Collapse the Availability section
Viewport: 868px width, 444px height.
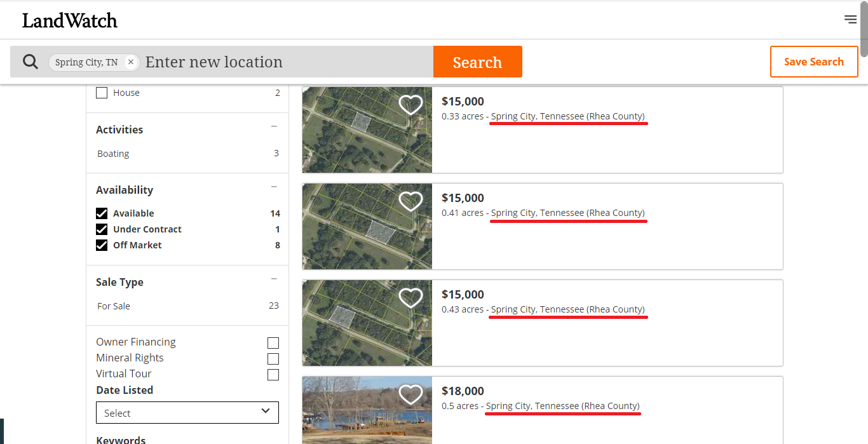pos(274,186)
